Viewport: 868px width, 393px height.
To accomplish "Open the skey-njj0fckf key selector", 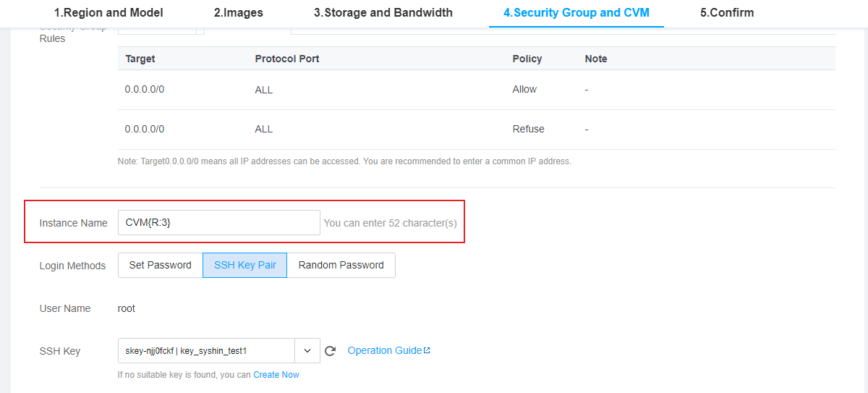I will click(x=206, y=351).
